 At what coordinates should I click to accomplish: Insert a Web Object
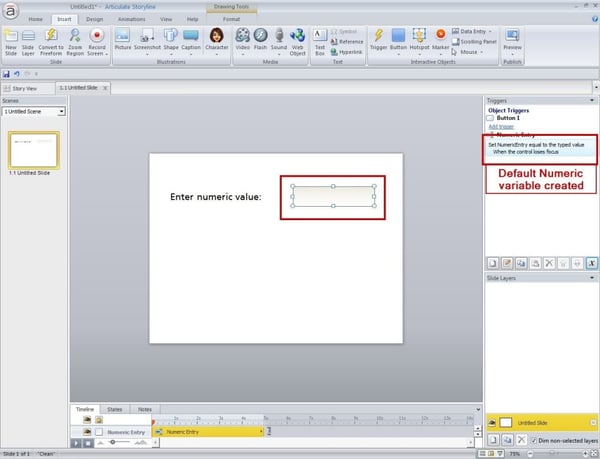click(x=297, y=42)
